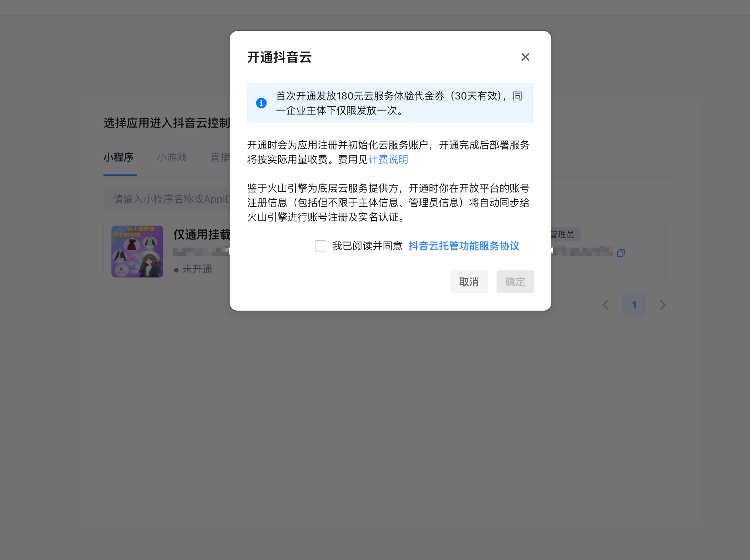This screenshot has width=750, height=560.
Task: Select page 1 in pagination
Action: (x=634, y=305)
